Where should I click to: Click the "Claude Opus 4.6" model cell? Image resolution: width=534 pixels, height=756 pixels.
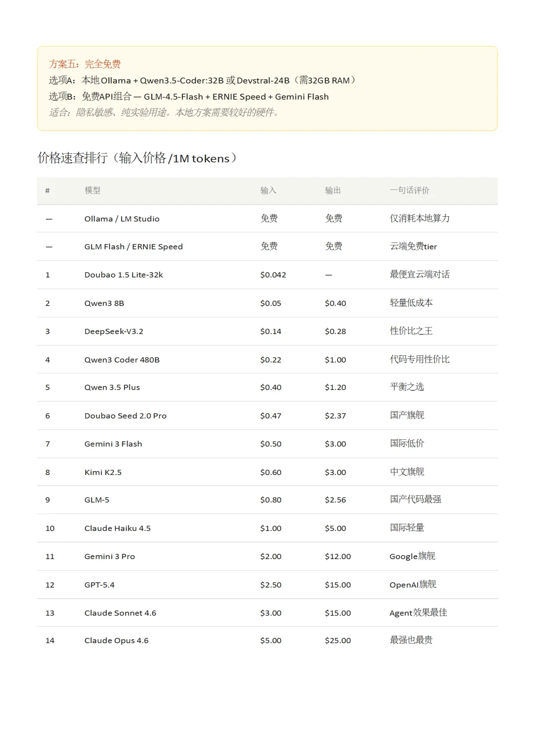point(116,641)
